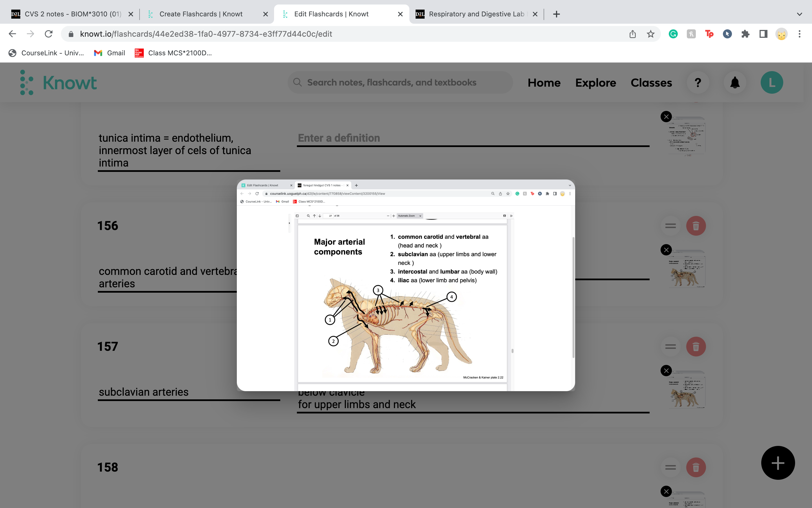Click the Knowt search field
Viewport: 812px width, 508px height.
(x=400, y=82)
